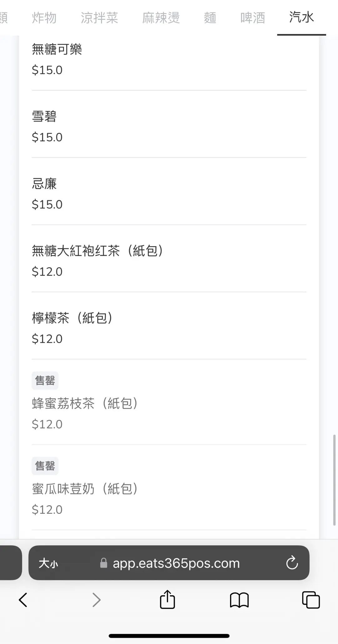The image size is (338, 644).
Task: Reload the page with refresh icon
Action: (292, 563)
